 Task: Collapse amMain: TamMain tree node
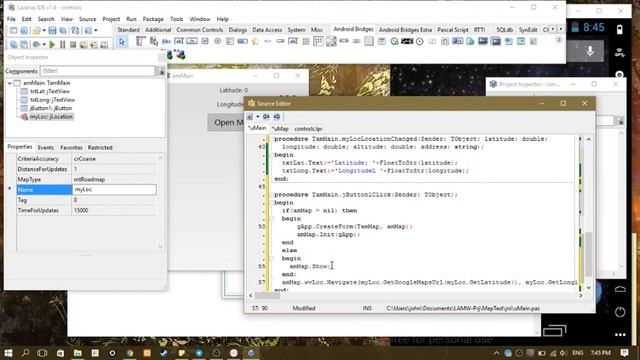pos(10,83)
